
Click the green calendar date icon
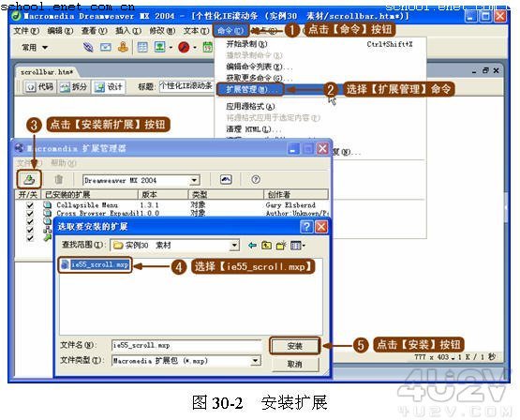(208, 48)
